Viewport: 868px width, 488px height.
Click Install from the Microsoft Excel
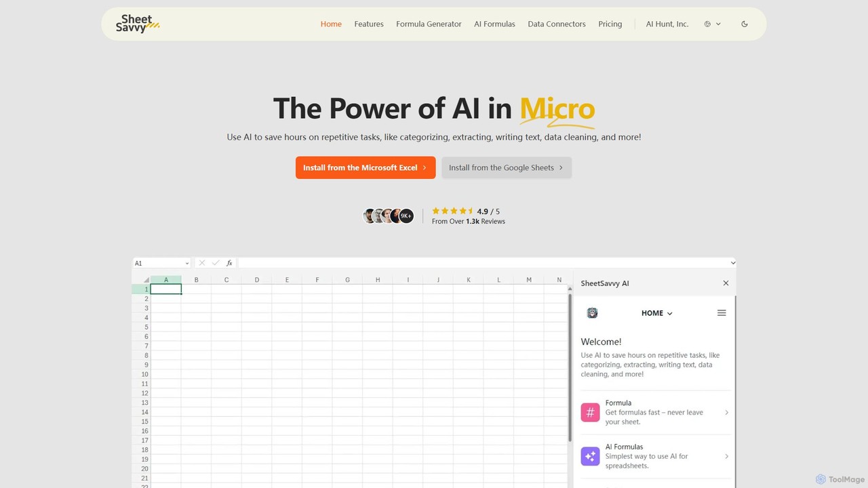[366, 167]
